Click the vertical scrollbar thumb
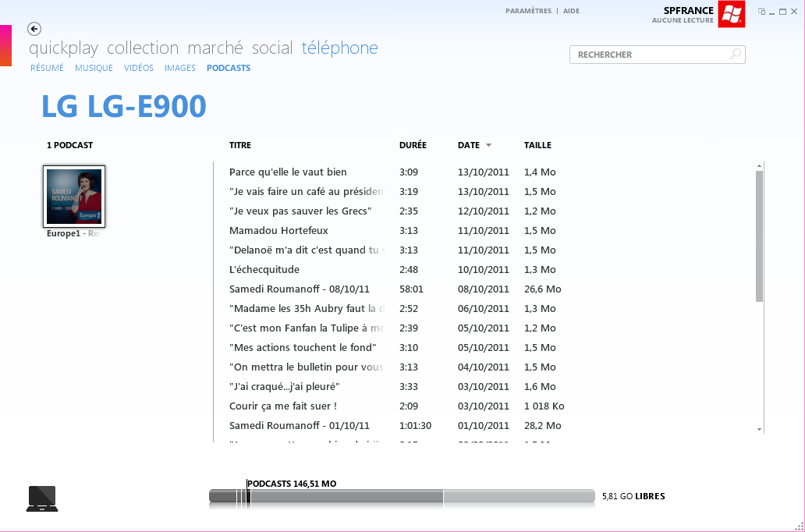805x532 pixels. tap(759, 236)
